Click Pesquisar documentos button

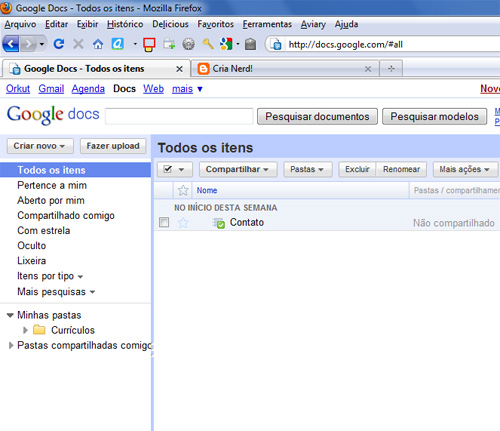click(x=317, y=116)
